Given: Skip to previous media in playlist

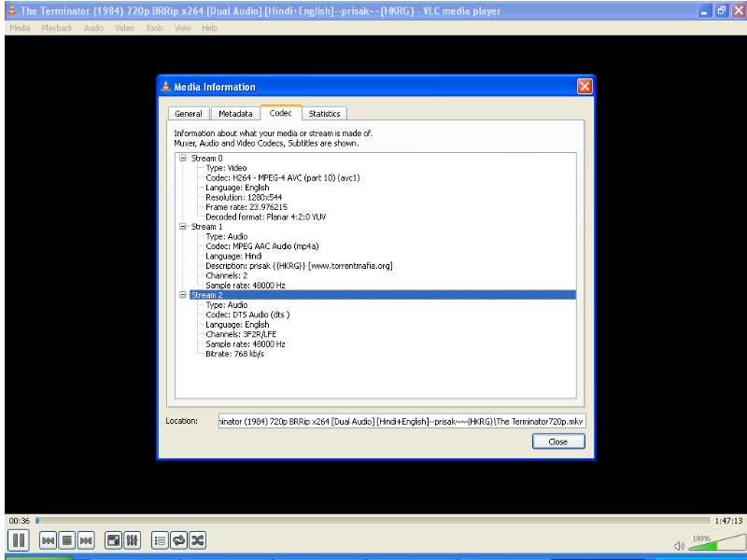Looking at the screenshot, I should (x=48, y=540).
